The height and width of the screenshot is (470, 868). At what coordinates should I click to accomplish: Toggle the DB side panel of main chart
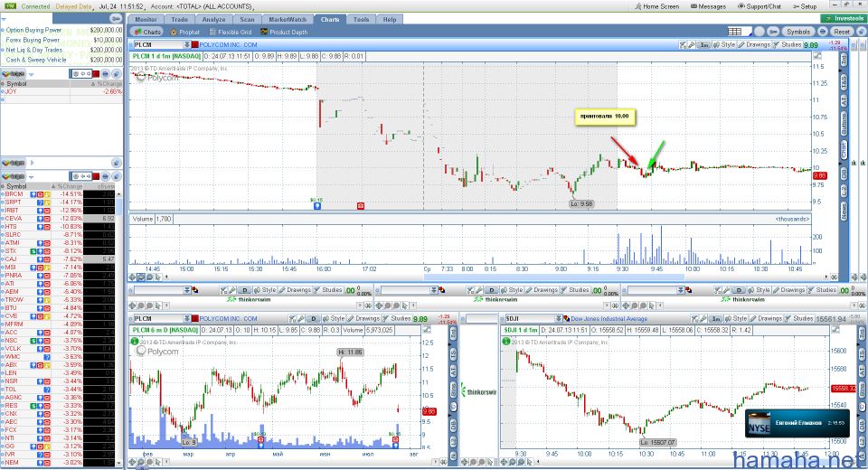(844, 174)
